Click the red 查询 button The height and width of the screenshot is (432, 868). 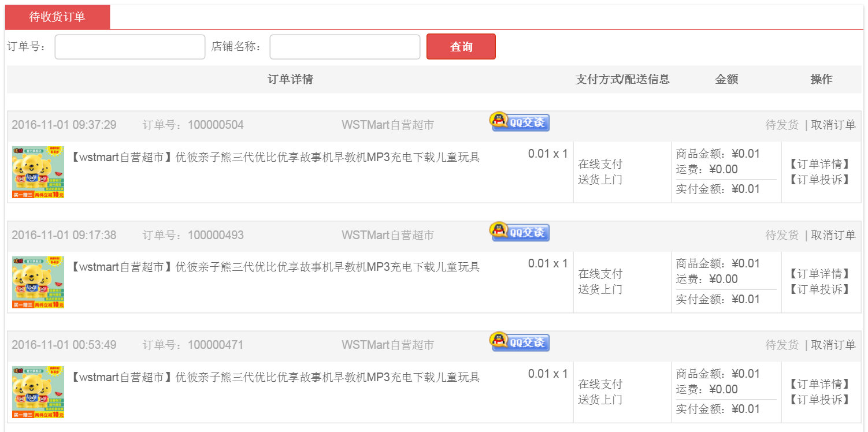click(x=461, y=47)
